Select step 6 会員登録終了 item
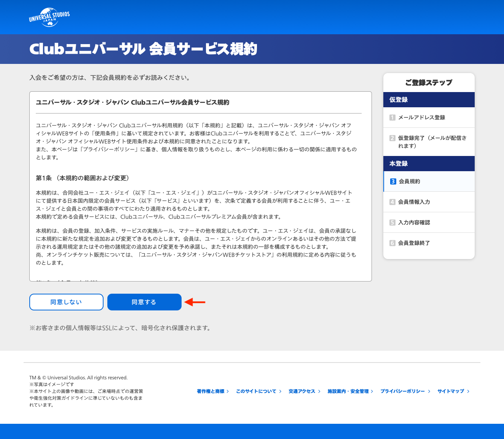 [x=429, y=243]
